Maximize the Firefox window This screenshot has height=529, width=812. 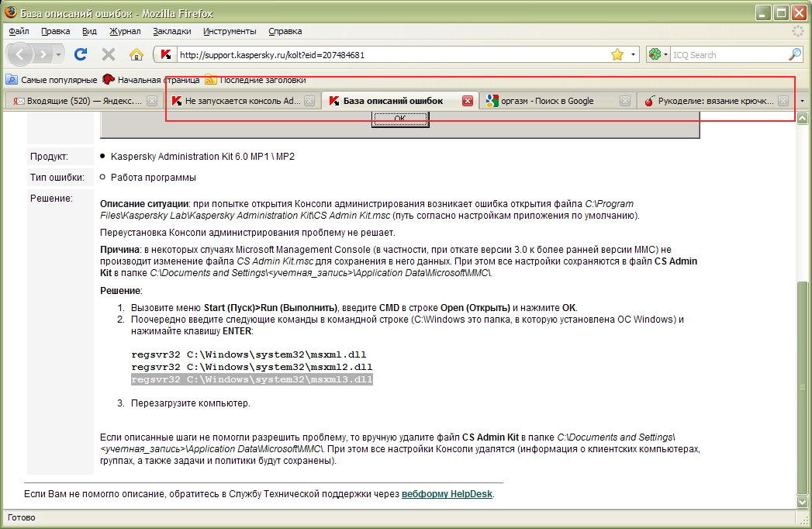(x=781, y=13)
